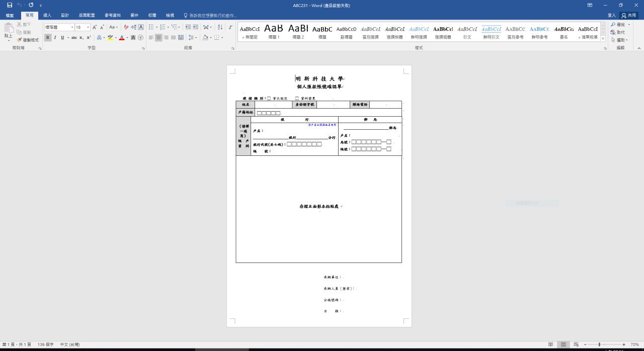
Task: Open the font name dropdown (標楷體)
Action: (x=72, y=27)
